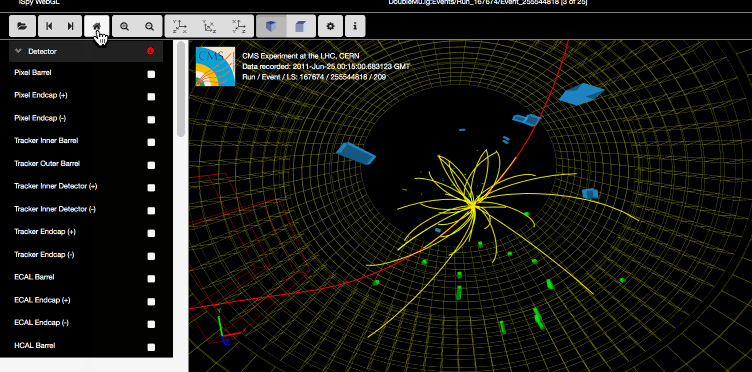The width and height of the screenshot is (752, 372).
Task: Check the ECAL Barrel checkbox
Action: pos(151,279)
